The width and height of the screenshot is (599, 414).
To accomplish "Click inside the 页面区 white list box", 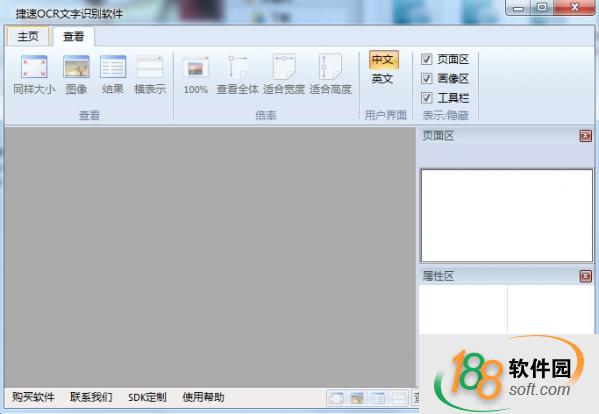I will pyautogui.click(x=507, y=216).
